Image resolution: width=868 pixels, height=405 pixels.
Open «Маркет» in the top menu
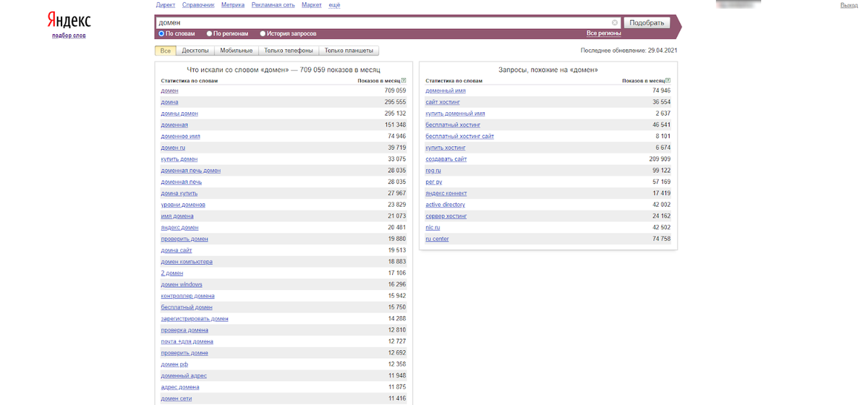coord(312,5)
